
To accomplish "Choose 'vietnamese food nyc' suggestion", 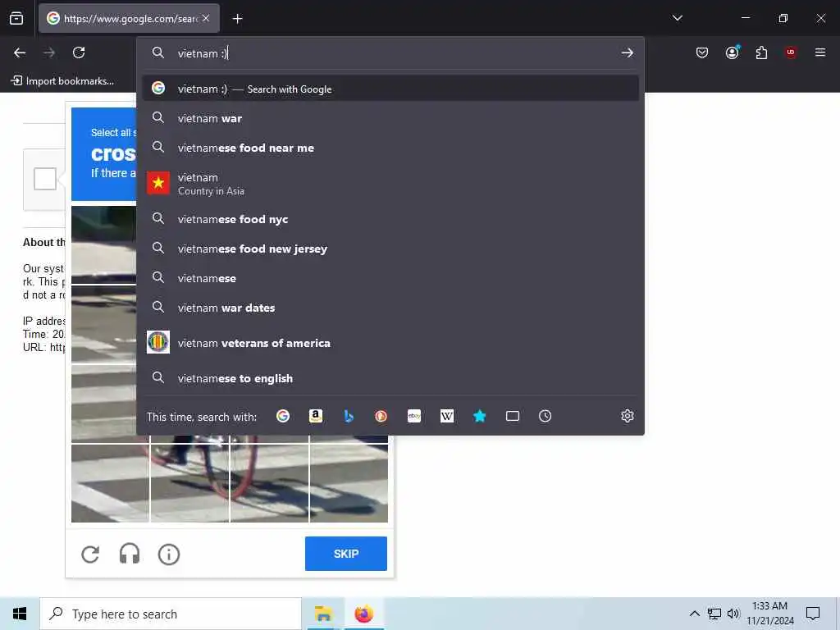I will [391, 218].
